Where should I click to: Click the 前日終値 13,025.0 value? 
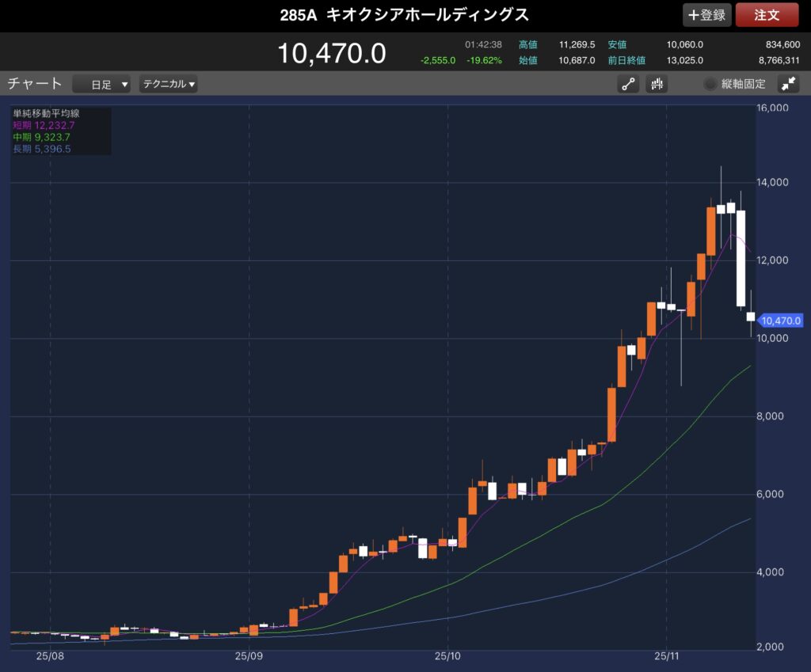click(683, 60)
